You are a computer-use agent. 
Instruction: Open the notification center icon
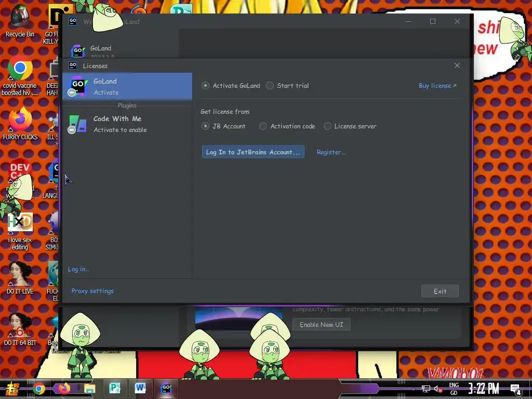tap(516, 389)
